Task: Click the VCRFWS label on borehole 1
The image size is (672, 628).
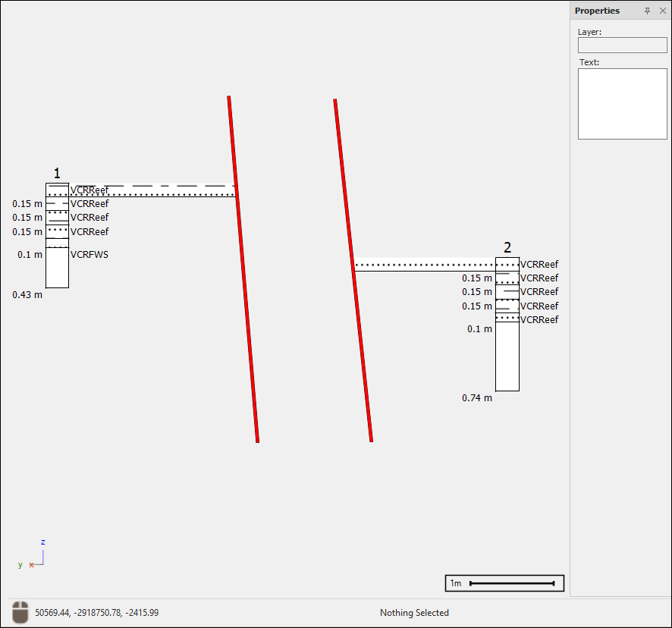Action: pyautogui.click(x=89, y=255)
